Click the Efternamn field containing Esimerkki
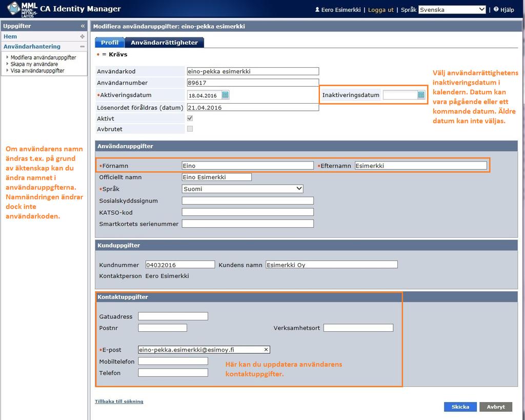The height and width of the screenshot is (420, 525). [x=421, y=166]
